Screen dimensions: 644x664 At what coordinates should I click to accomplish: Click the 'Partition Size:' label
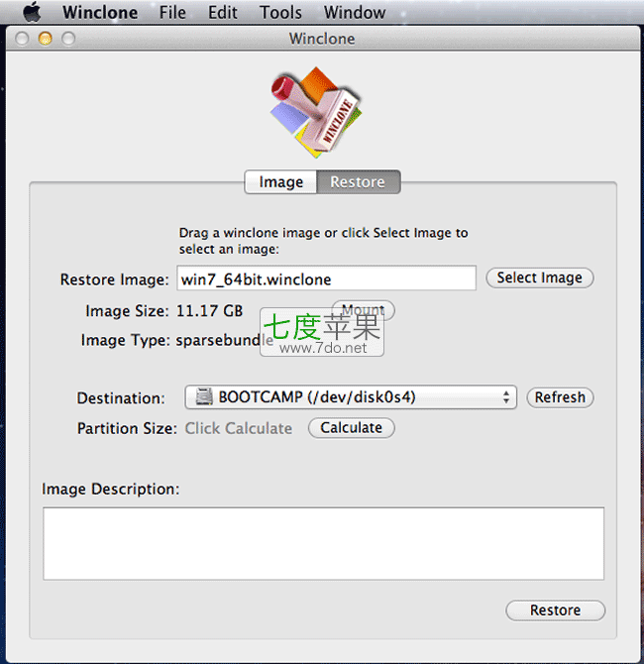click(x=127, y=428)
